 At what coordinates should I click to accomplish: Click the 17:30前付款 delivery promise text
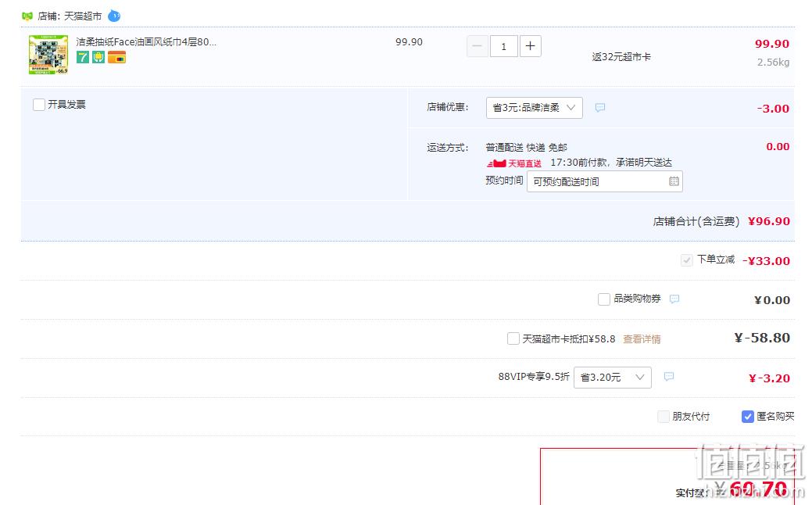611,163
